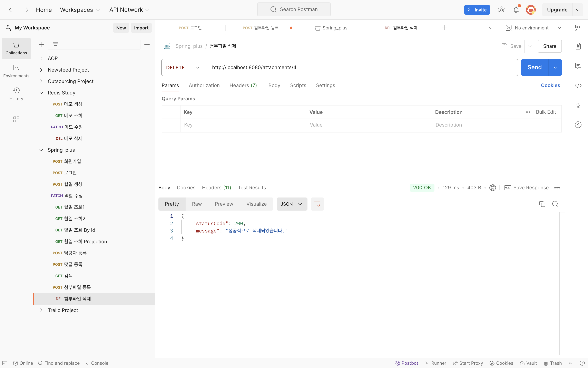
Task: Expand the AOP collection
Action: pyautogui.click(x=41, y=58)
